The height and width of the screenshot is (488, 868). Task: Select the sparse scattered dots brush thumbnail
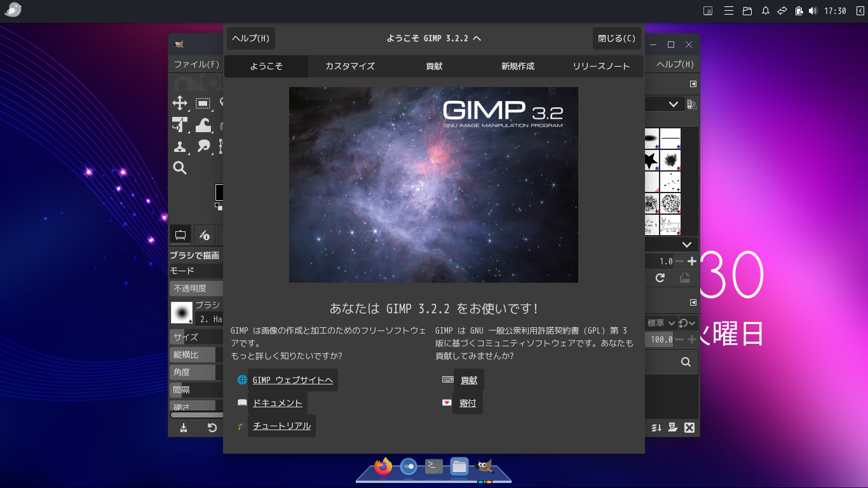(x=670, y=182)
